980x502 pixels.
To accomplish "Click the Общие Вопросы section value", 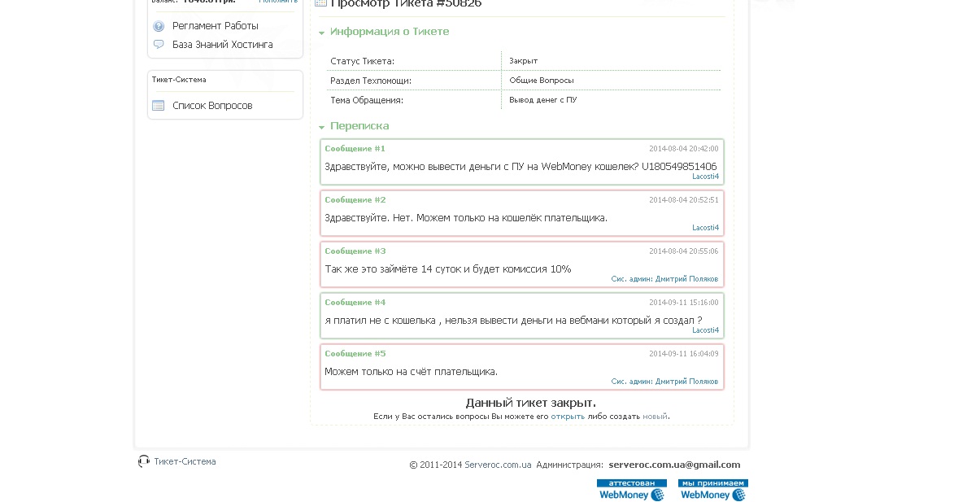I will [541, 81].
